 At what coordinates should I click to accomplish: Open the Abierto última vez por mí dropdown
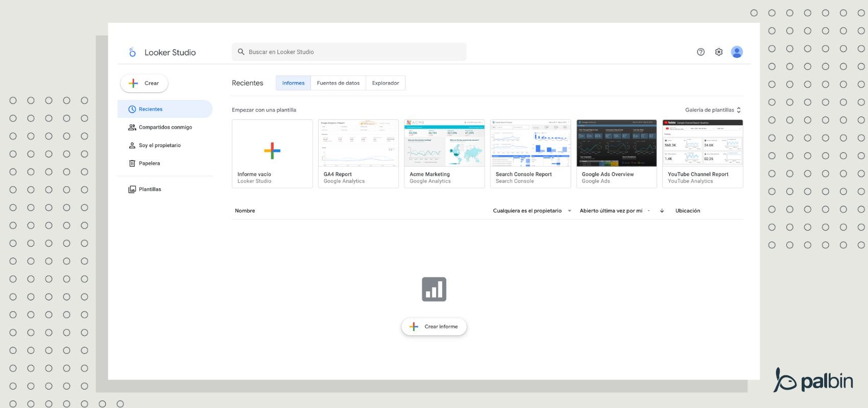point(615,211)
